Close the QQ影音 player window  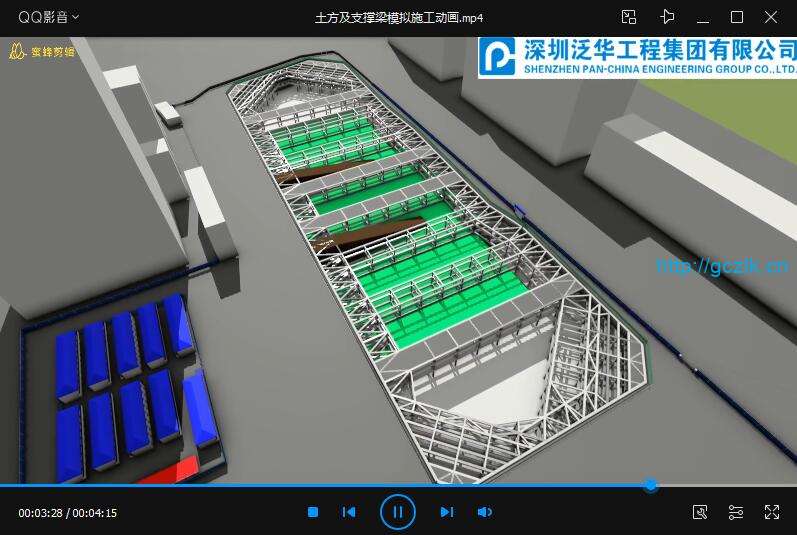(x=771, y=17)
